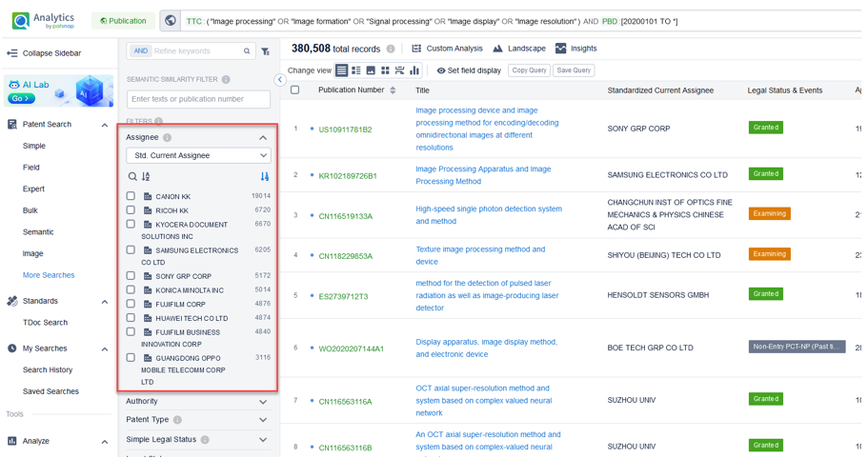Open the bar chart view icon
Image resolution: width=868 pixels, height=458 pixels.
point(414,70)
